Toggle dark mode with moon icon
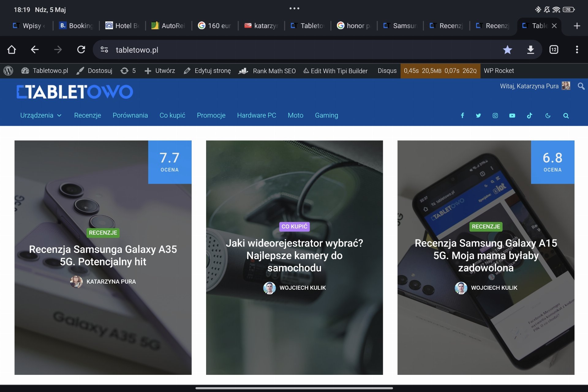 pos(548,115)
